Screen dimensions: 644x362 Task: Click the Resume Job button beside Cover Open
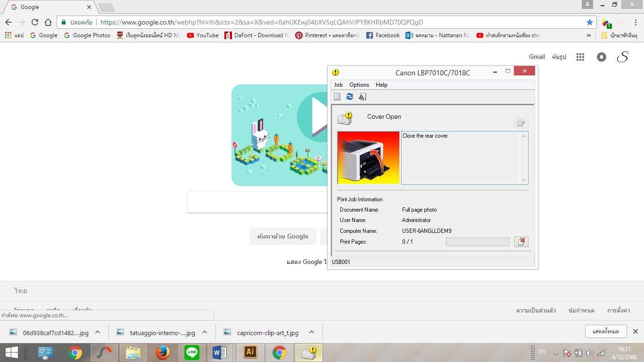point(521,123)
